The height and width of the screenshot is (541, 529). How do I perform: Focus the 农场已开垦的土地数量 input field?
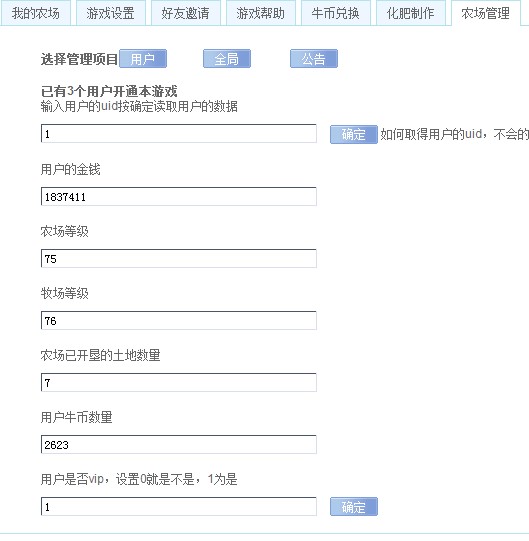pyautogui.click(x=179, y=382)
